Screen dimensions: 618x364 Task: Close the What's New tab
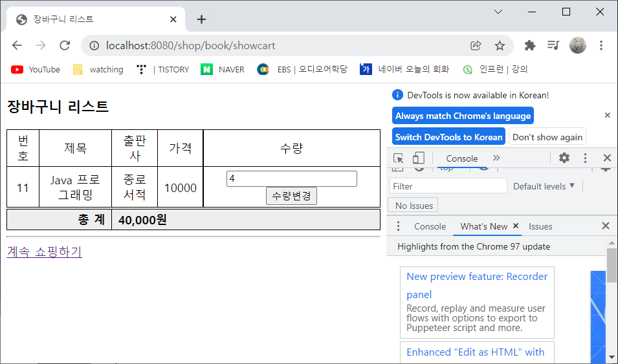coord(516,226)
